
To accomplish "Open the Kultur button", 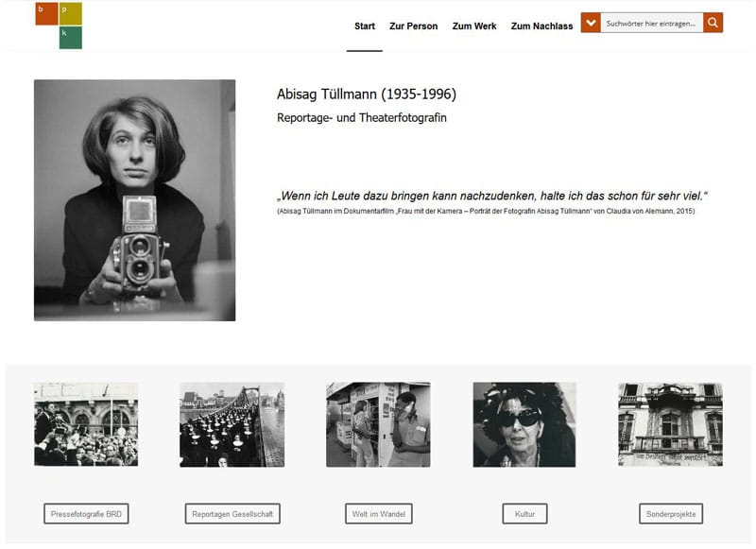I will (x=524, y=514).
